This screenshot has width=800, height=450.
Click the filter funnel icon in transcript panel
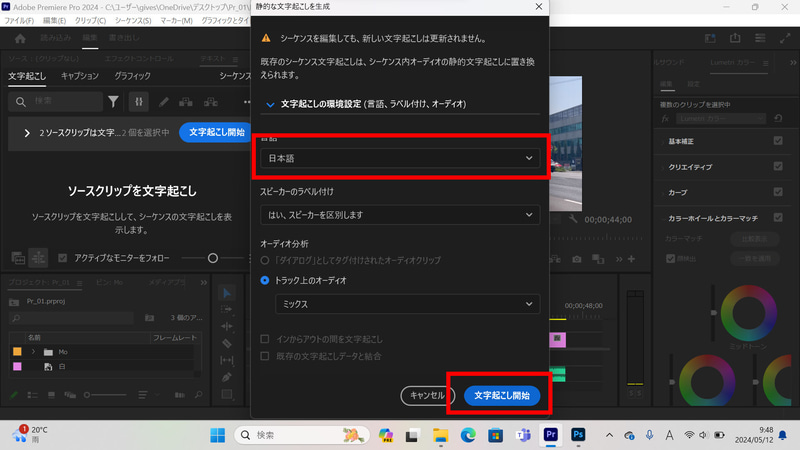(113, 102)
